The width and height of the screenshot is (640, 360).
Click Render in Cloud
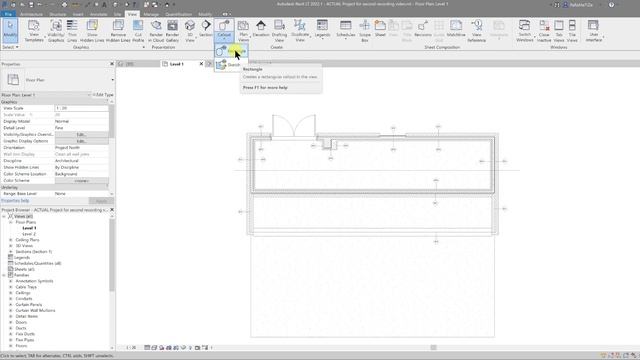pos(156,31)
